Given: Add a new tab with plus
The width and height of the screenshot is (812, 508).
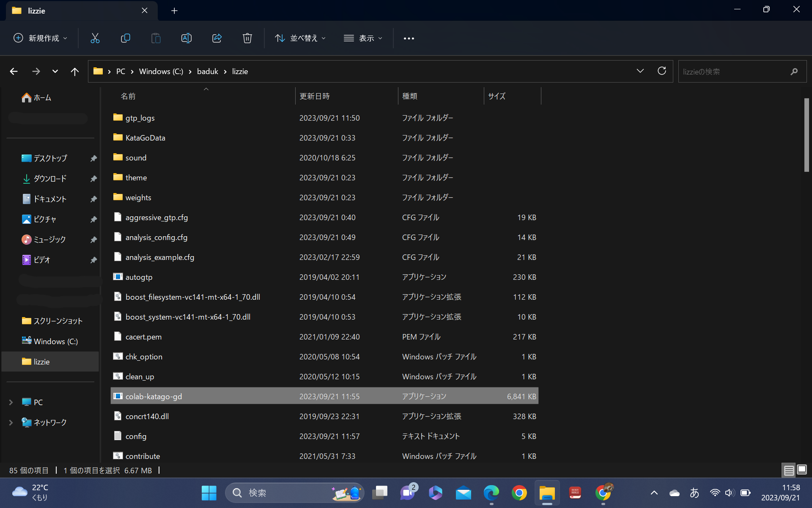Looking at the screenshot, I should (174, 11).
